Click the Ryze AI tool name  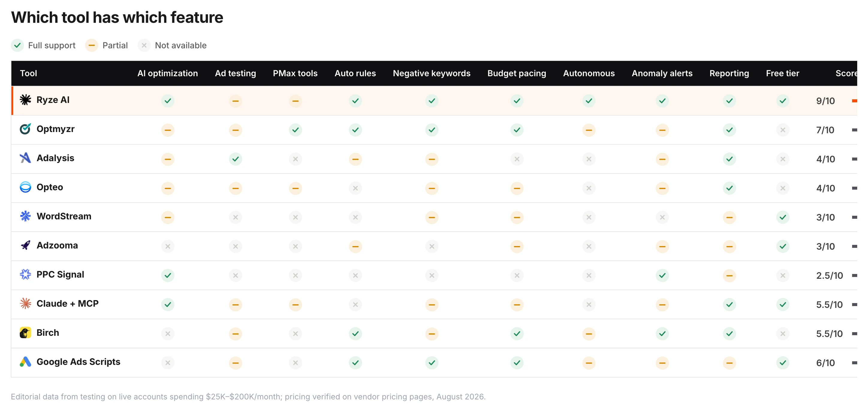(x=53, y=100)
